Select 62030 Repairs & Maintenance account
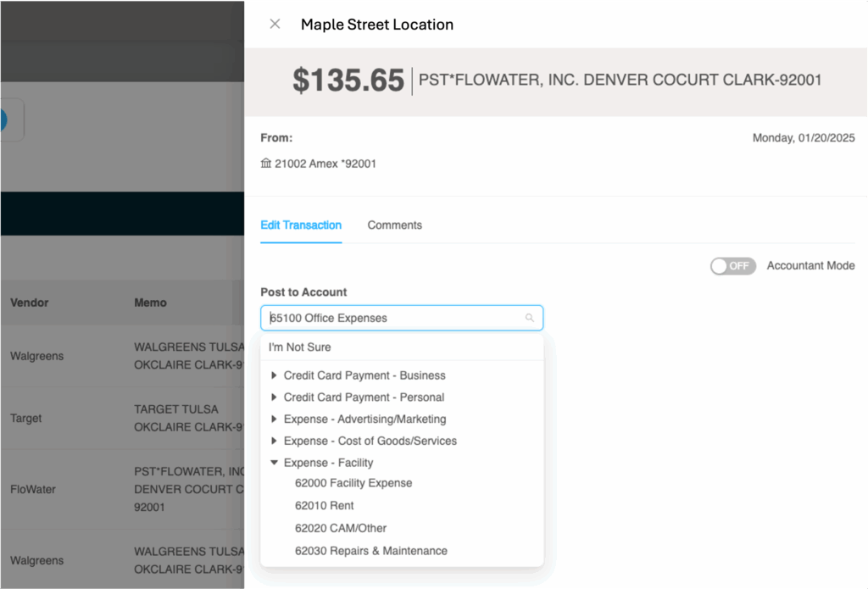Viewport: 868px width, 589px height. [370, 551]
